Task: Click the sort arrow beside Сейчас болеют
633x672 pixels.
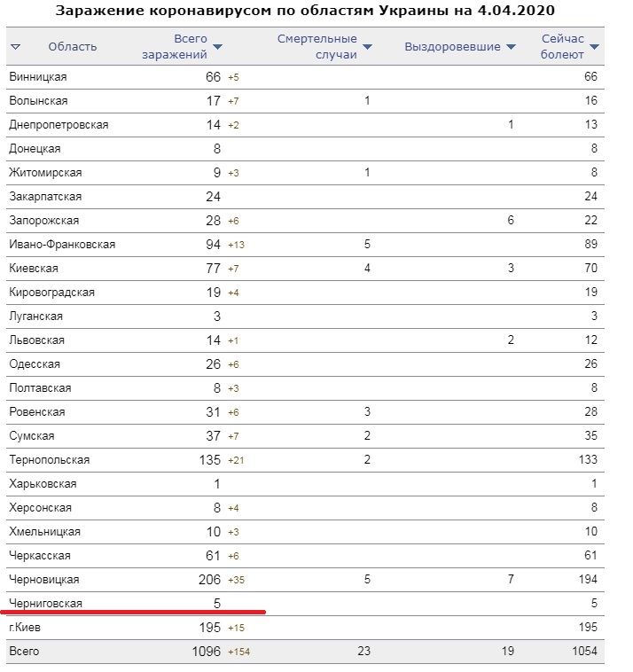Action: [x=594, y=46]
